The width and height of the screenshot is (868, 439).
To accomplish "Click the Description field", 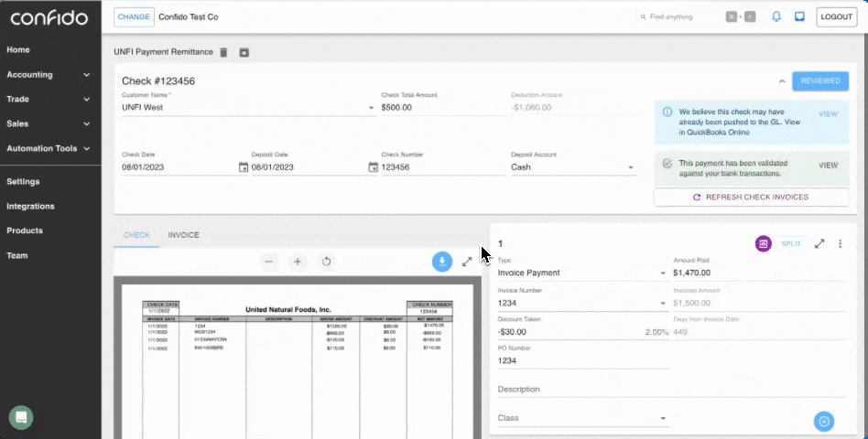I will 671,390.
